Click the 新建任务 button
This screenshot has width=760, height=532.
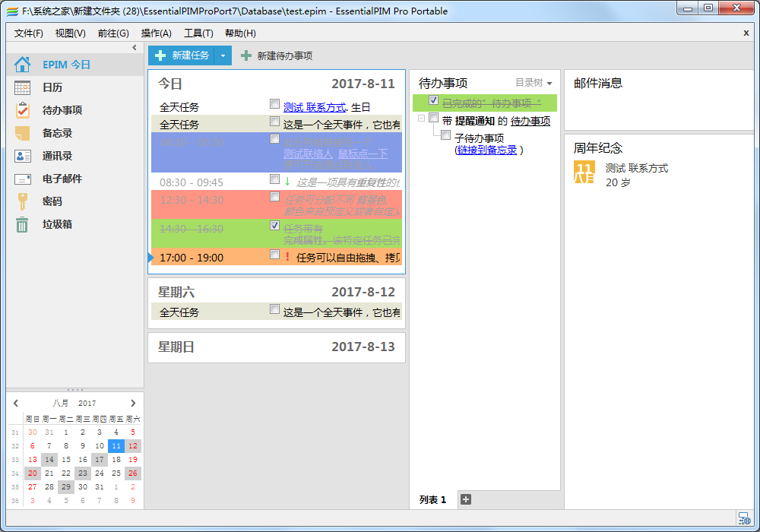182,55
